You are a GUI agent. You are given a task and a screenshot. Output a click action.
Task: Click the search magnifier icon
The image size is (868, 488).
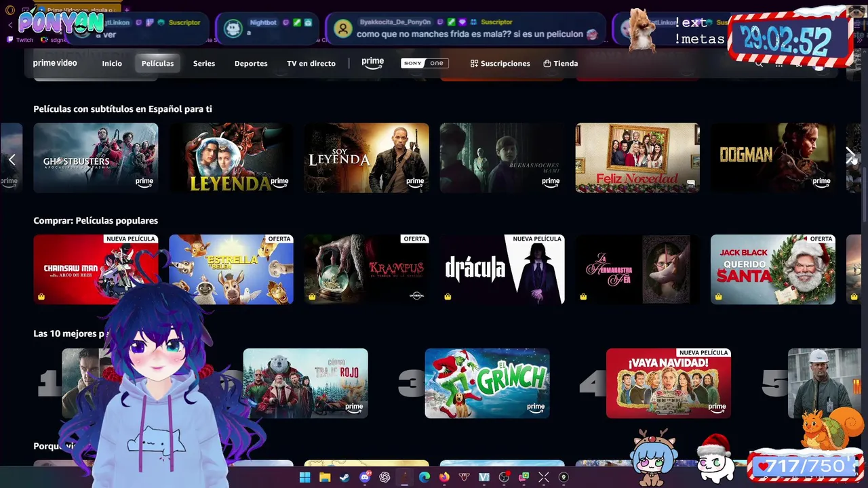(x=759, y=63)
